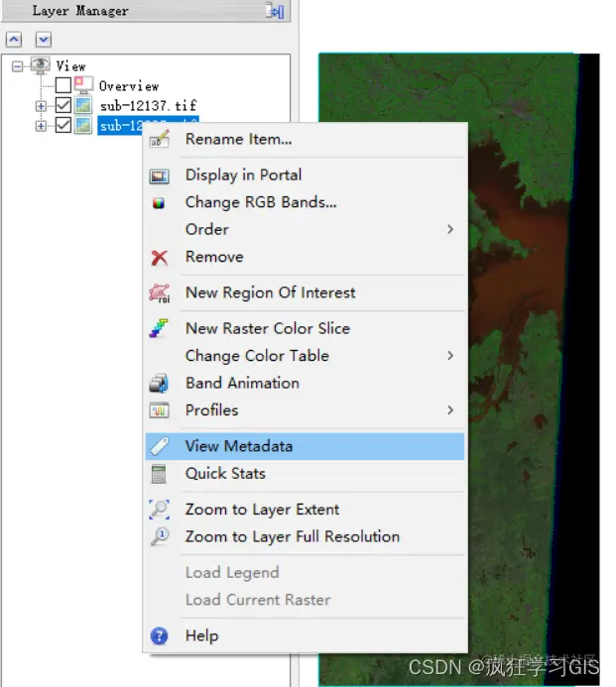
Task: Select Zoom to Layer Full Resolution entry
Action: (305, 536)
